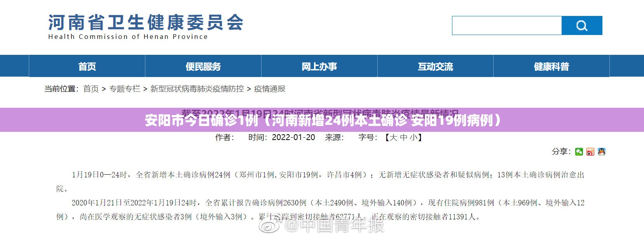This screenshot has height=240, width=644.
Task: Open 新型冠状病毒肺炎疫情防控 breadcrumb link
Action: point(197,89)
